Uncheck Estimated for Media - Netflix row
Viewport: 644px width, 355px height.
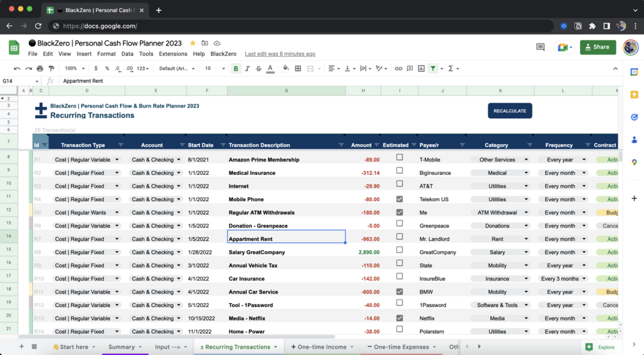399,318
